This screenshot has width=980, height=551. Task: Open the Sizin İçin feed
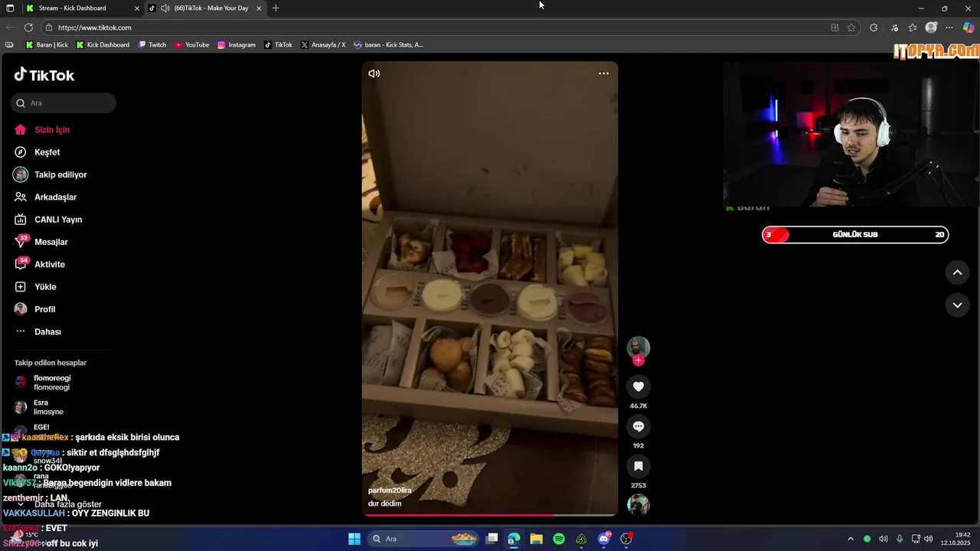43,130
